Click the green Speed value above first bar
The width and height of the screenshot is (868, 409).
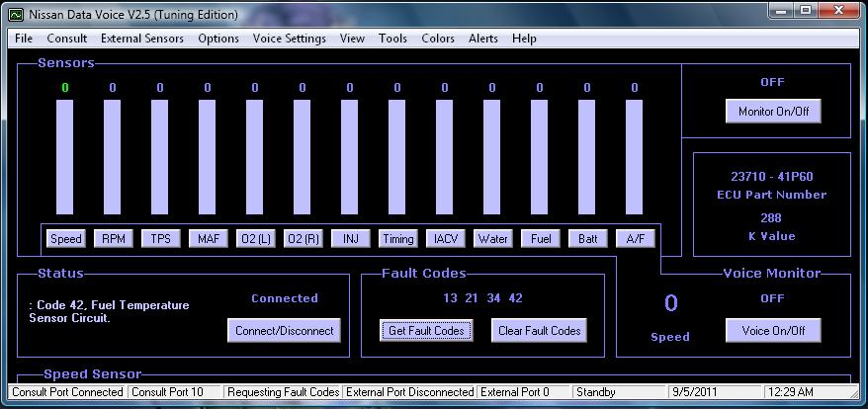coord(65,88)
